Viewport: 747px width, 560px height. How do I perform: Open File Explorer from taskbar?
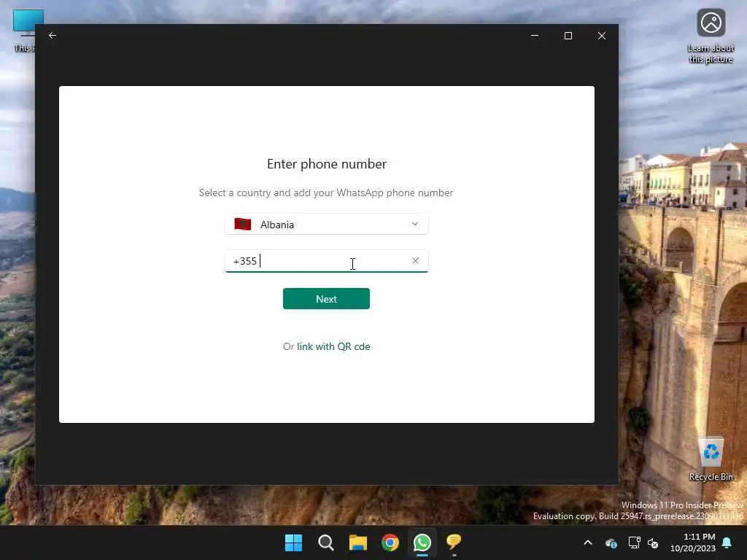(x=357, y=542)
